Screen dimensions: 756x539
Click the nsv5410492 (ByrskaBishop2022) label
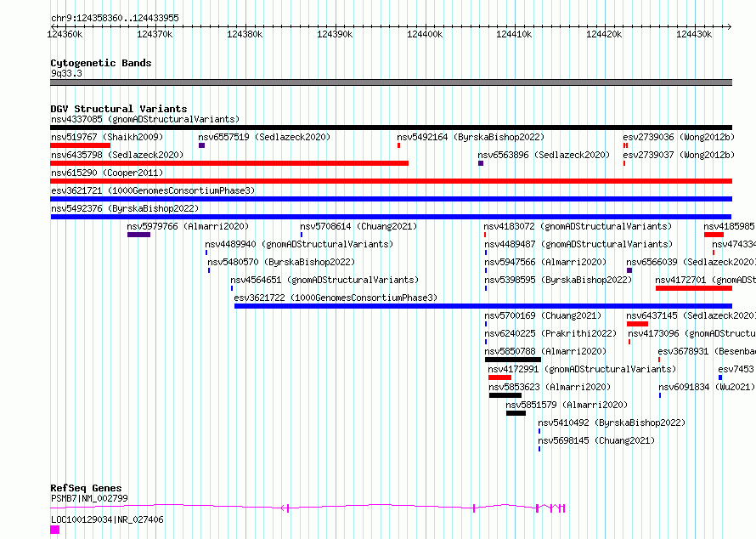click(612, 423)
